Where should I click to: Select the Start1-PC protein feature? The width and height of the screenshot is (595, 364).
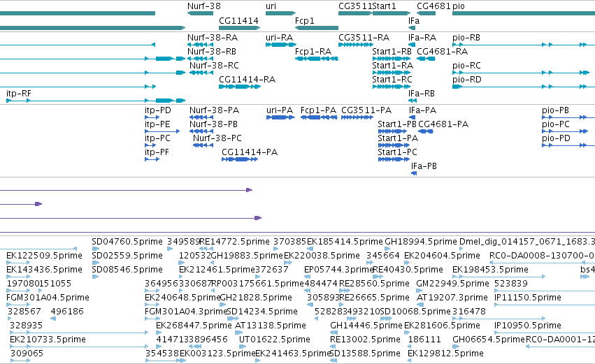394,159
